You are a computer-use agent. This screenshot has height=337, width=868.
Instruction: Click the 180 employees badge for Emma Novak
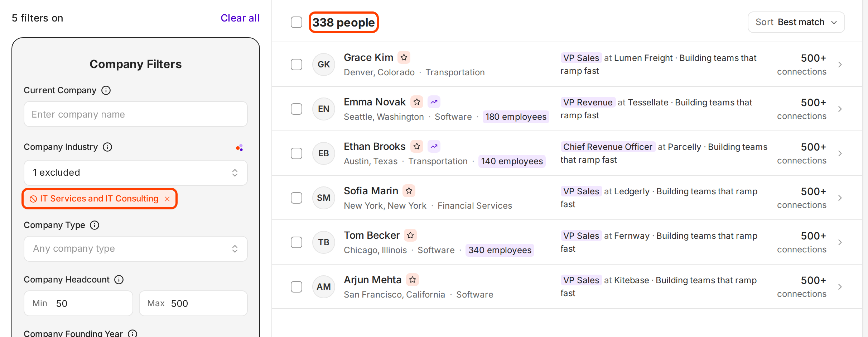pos(516,117)
